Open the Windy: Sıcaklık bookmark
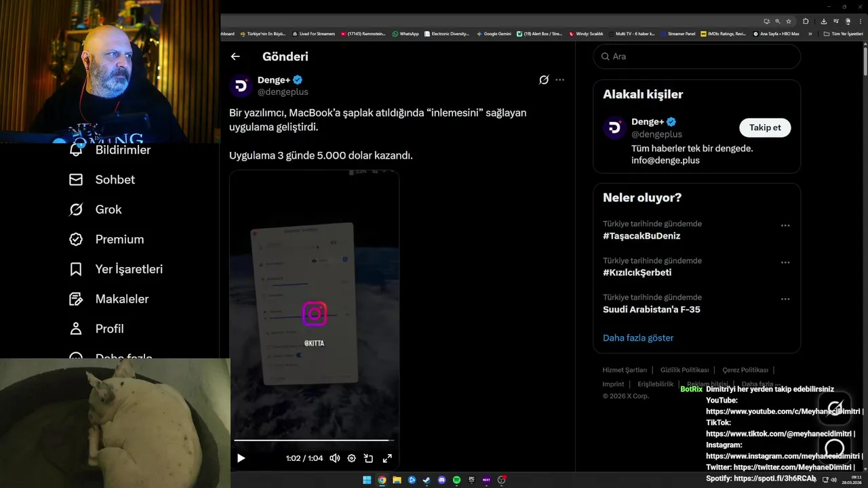Viewport: 868px width, 488px height. point(586,33)
